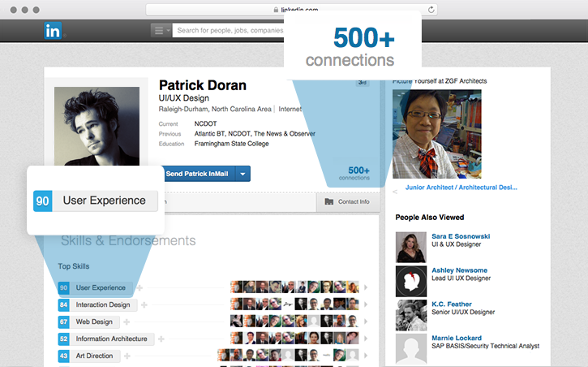This screenshot has height=367, width=588.
Task: Click the People Also Viewed heading
Action: tap(430, 218)
